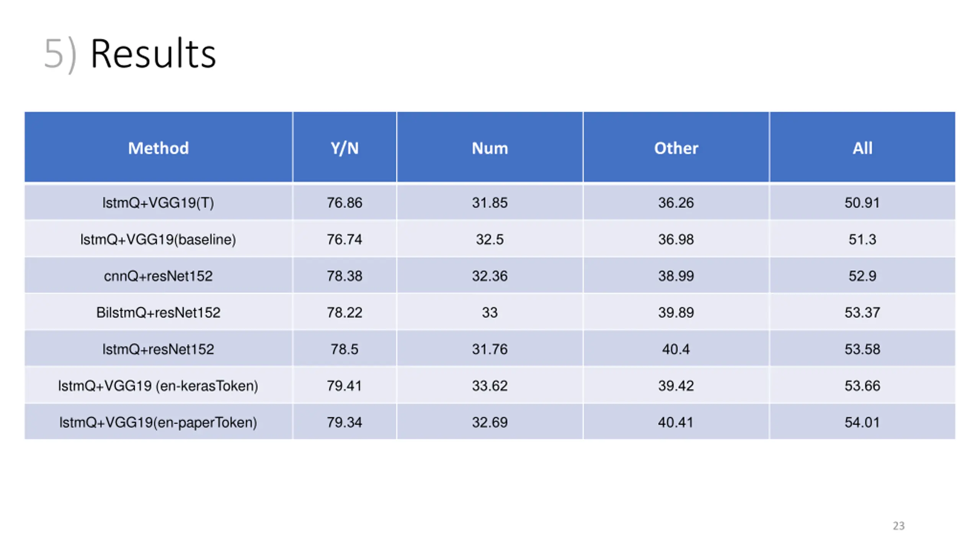The image size is (980, 551).
Task: Select the Other column header
Action: (676, 147)
